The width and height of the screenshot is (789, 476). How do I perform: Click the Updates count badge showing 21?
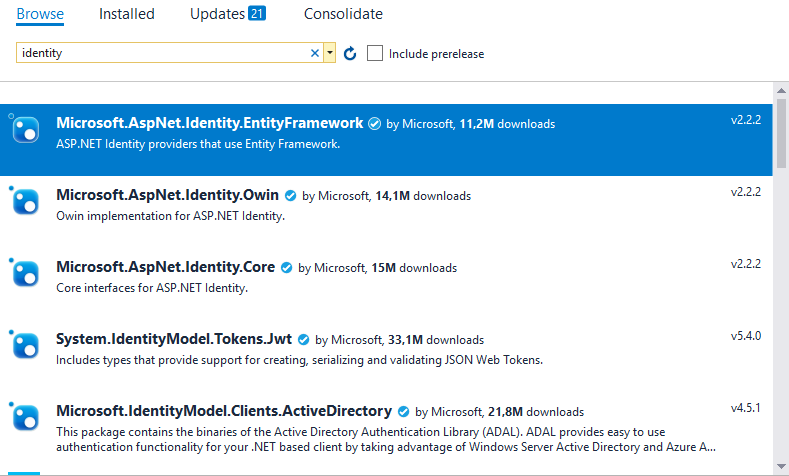coord(257,14)
